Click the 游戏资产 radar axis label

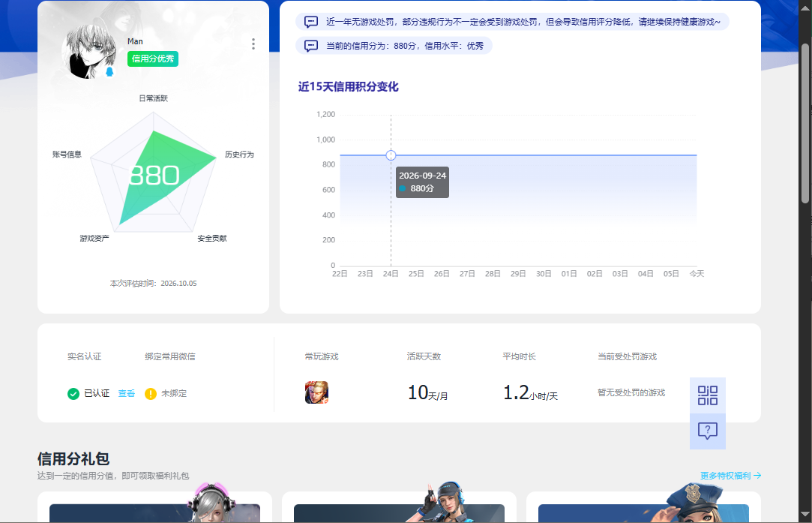(x=94, y=239)
